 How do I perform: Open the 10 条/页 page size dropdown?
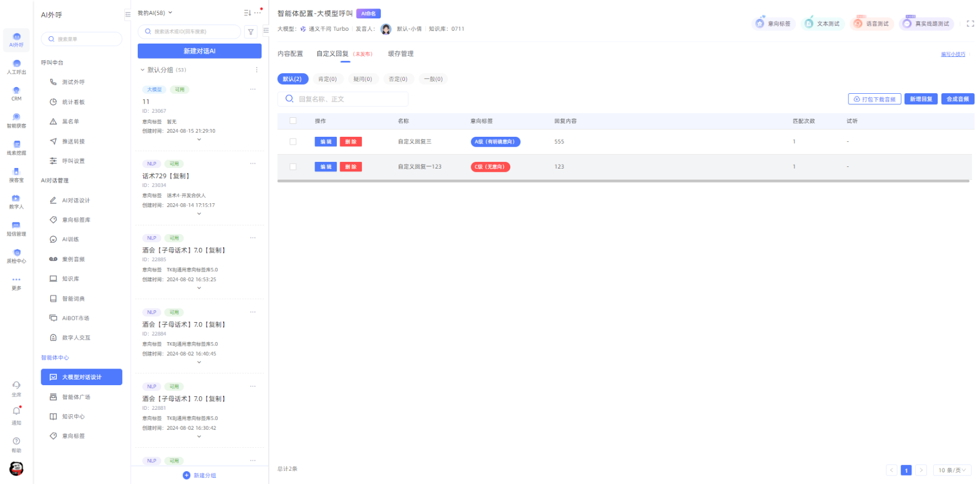(952, 470)
